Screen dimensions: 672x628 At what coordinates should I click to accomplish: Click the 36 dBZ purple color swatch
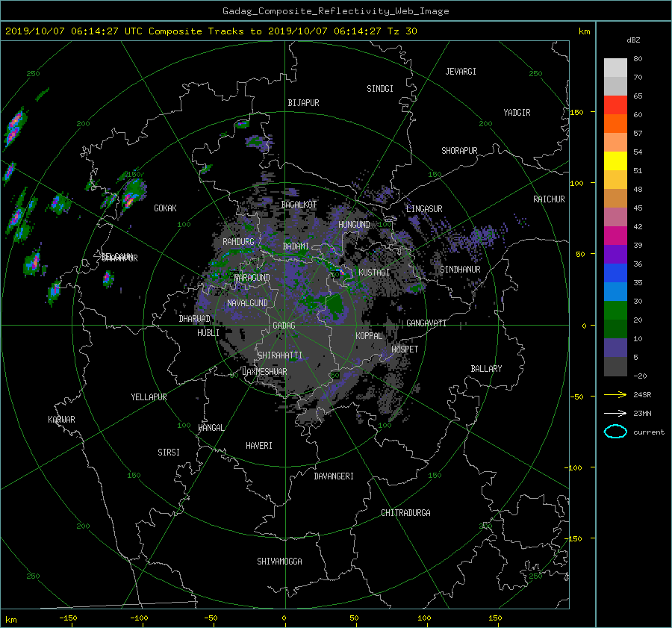(615, 254)
